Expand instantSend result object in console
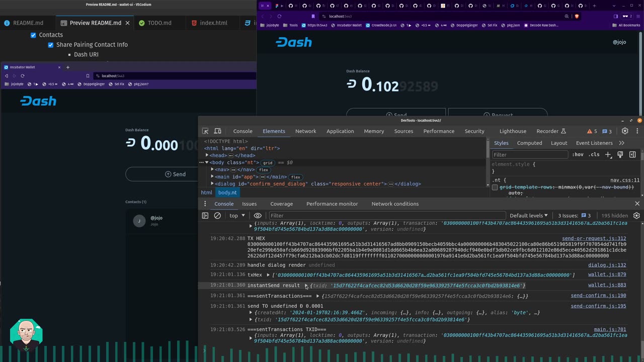 306,286
